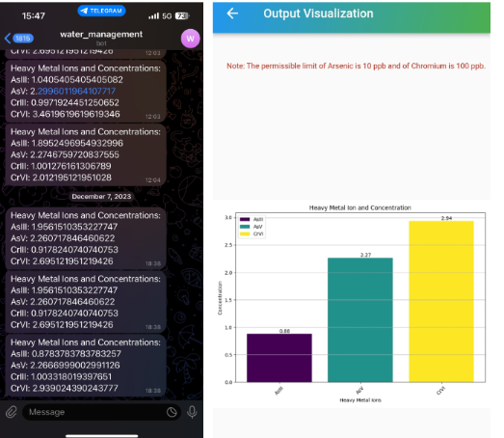Open the purple W profile avatar
The height and width of the screenshot is (438, 504).
tap(190, 39)
